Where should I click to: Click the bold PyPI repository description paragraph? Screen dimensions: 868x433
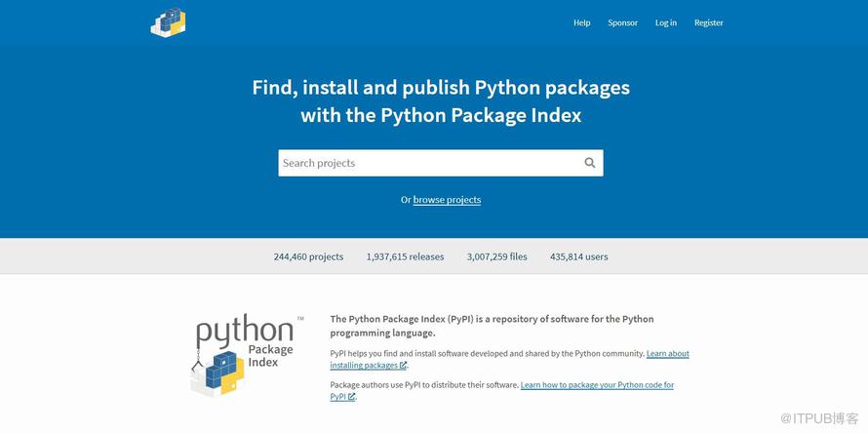tap(492, 326)
